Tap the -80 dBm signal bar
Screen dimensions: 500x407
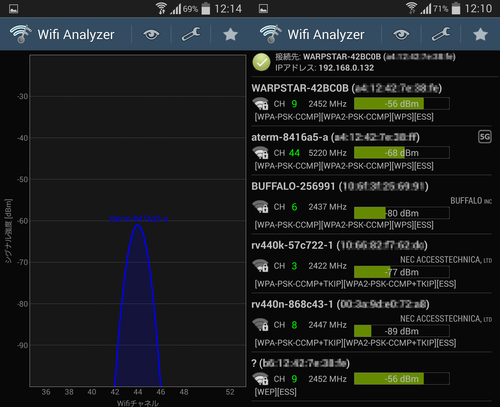tap(402, 213)
